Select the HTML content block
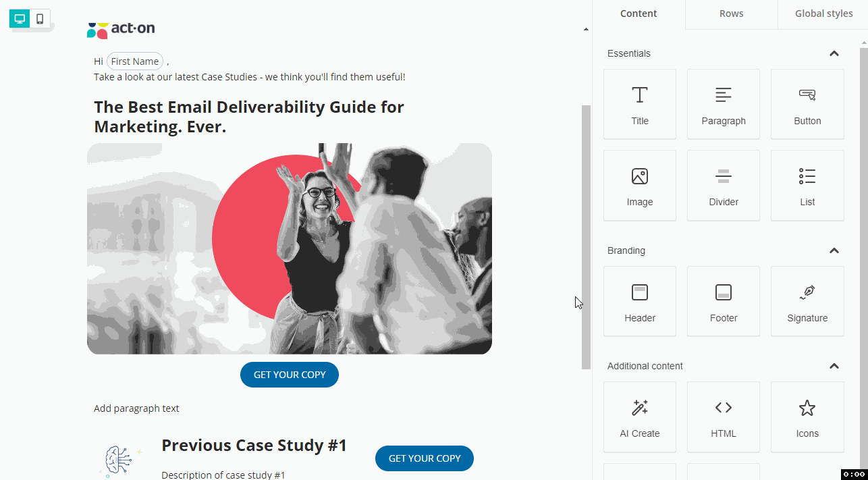868x480 pixels. (x=724, y=417)
